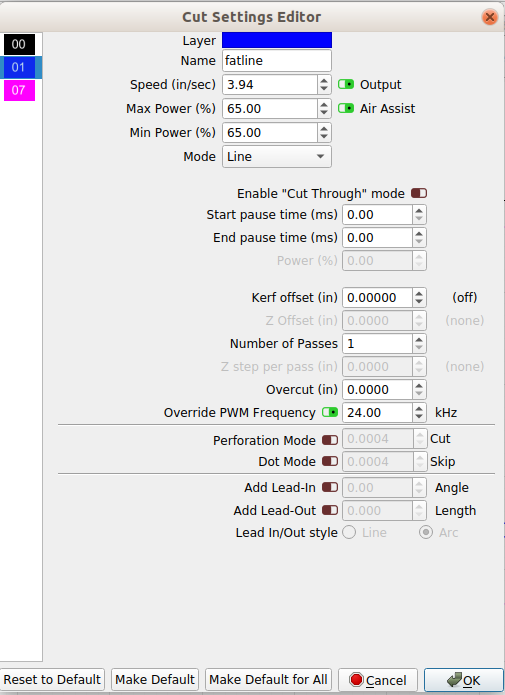Image resolution: width=505 pixels, height=695 pixels.
Task: Open the Mode dropdown showing Line
Action: [x=277, y=156]
